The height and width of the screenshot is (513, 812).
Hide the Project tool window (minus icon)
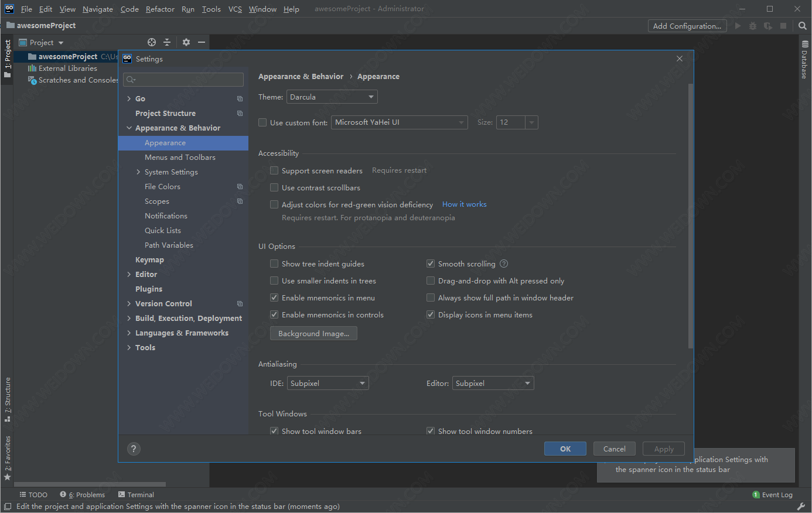(202, 42)
